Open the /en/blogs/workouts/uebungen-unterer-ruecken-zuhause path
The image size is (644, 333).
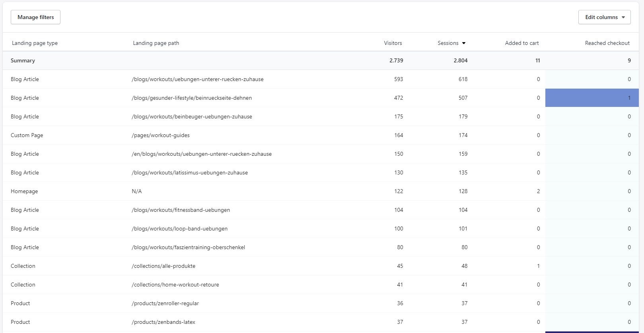pos(202,154)
